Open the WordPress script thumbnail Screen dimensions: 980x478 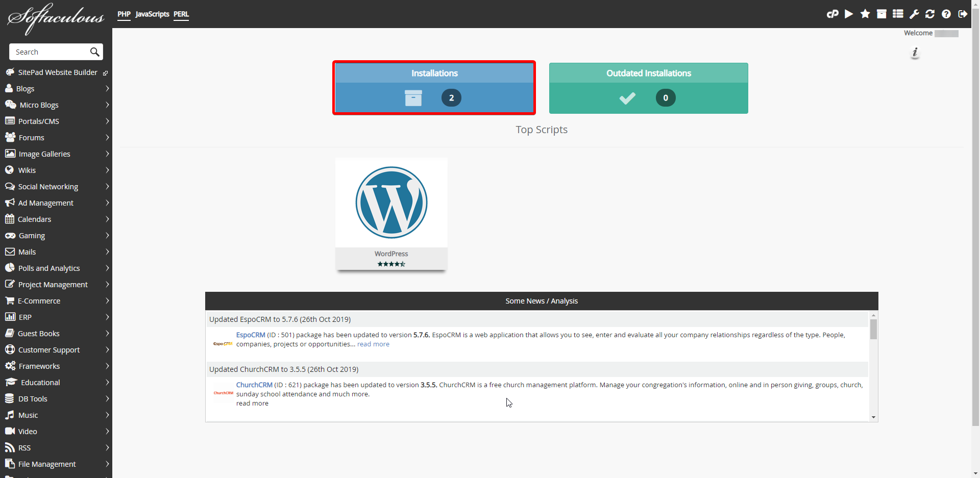tap(391, 203)
